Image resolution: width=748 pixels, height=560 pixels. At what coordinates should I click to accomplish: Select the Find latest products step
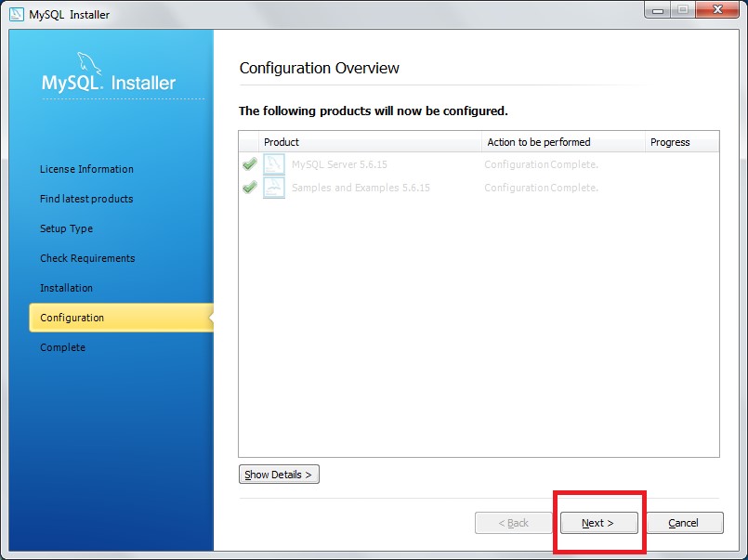click(86, 199)
